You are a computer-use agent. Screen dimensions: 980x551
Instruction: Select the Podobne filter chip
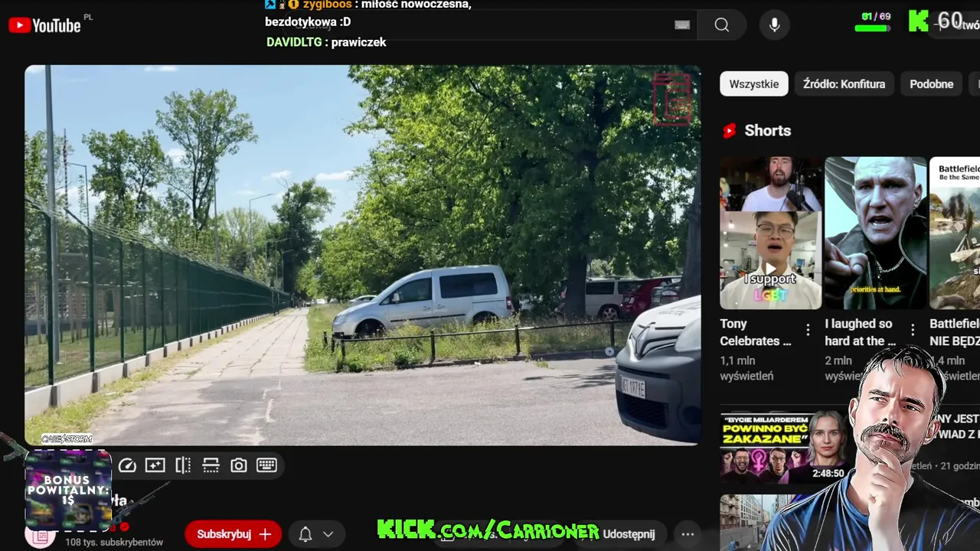(931, 84)
